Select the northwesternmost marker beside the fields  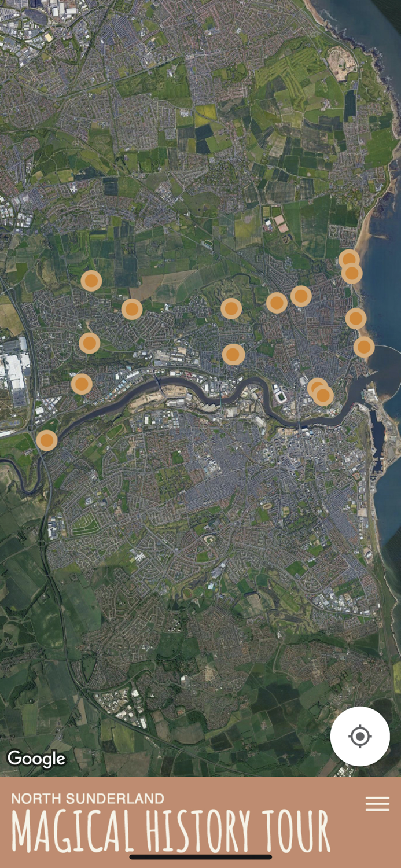pos(91,281)
